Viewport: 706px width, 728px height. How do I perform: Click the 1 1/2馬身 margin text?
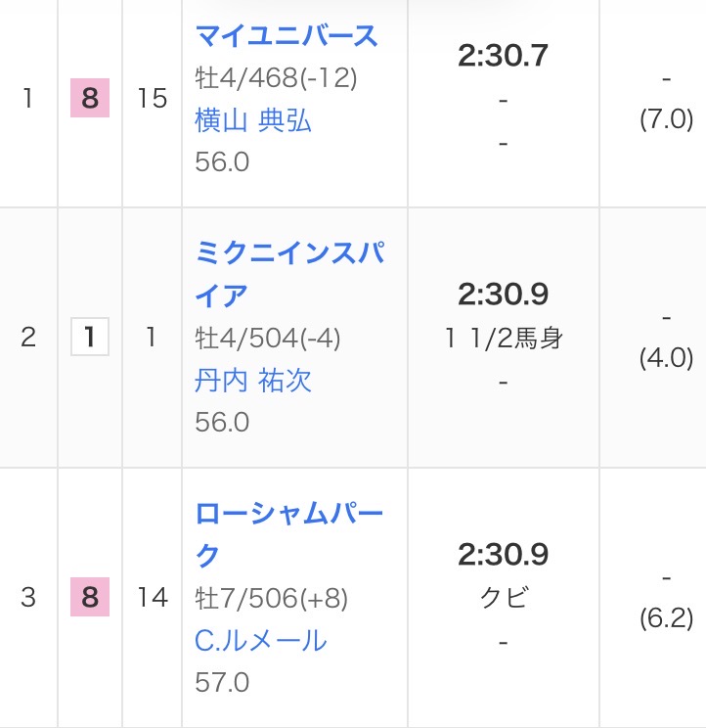pos(504,339)
